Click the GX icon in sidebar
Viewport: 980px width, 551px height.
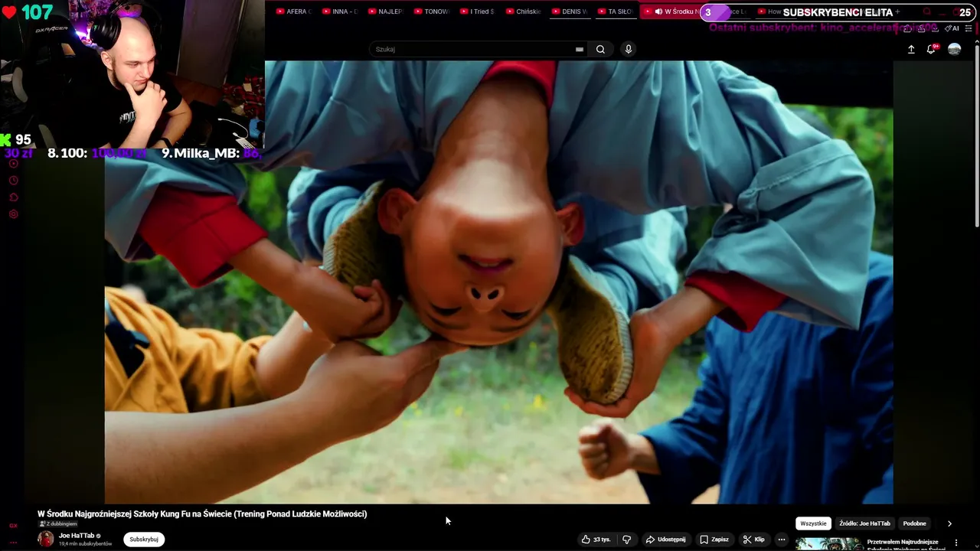pos(13,526)
